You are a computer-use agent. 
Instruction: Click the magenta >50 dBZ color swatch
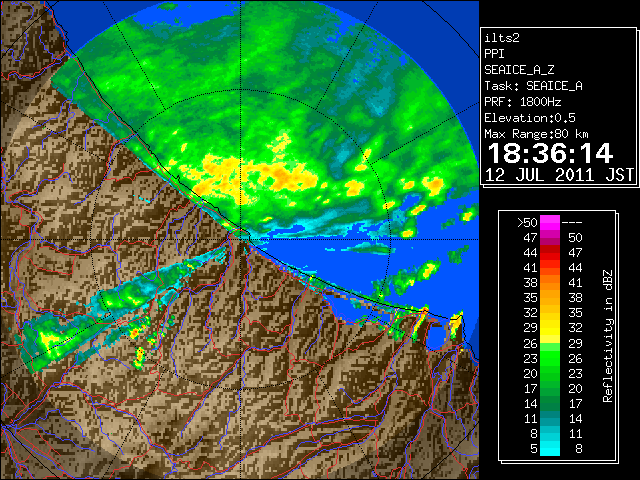(550, 223)
